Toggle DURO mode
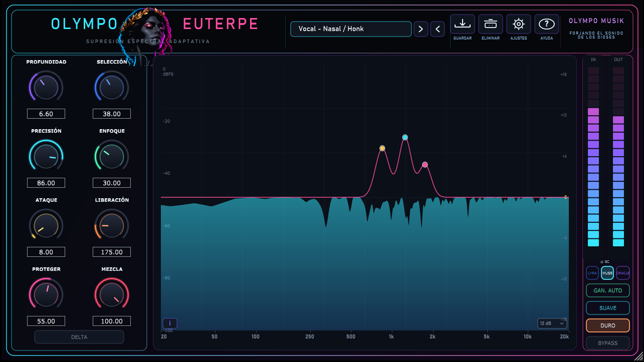644x362 pixels. click(608, 325)
